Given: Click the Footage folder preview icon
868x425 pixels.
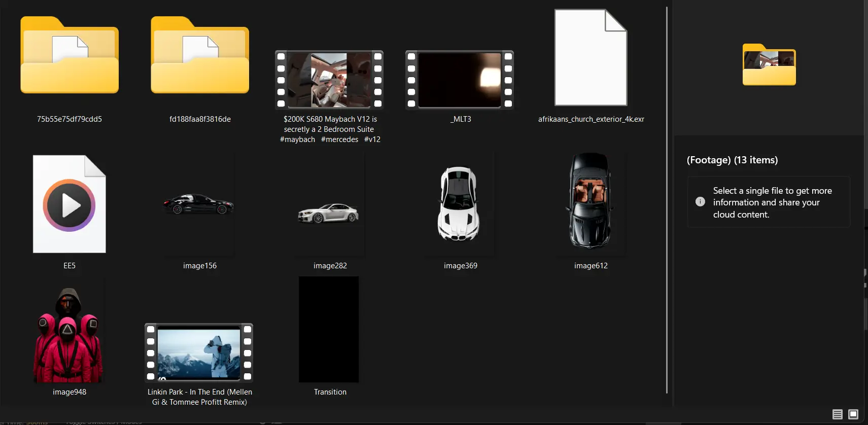Looking at the screenshot, I should 769,65.
